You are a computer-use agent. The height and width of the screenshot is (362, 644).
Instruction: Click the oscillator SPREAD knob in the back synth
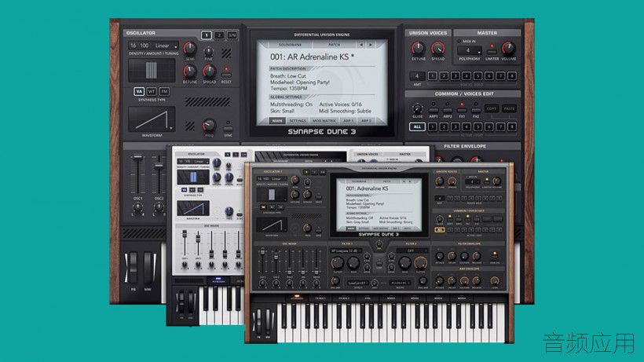click(209, 71)
